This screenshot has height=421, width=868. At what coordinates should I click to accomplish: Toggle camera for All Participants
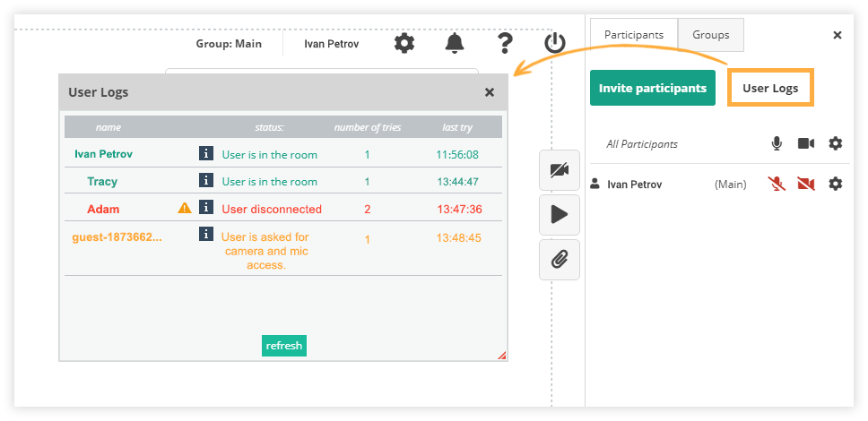tap(806, 144)
